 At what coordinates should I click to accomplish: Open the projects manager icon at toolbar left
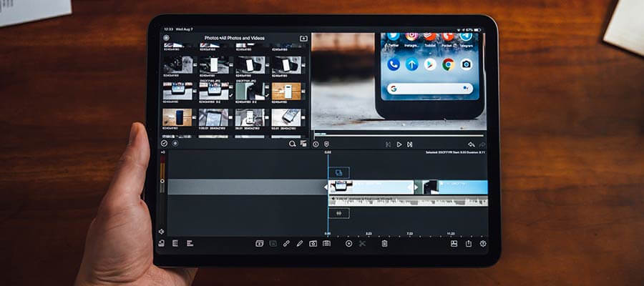[x=162, y=243]
